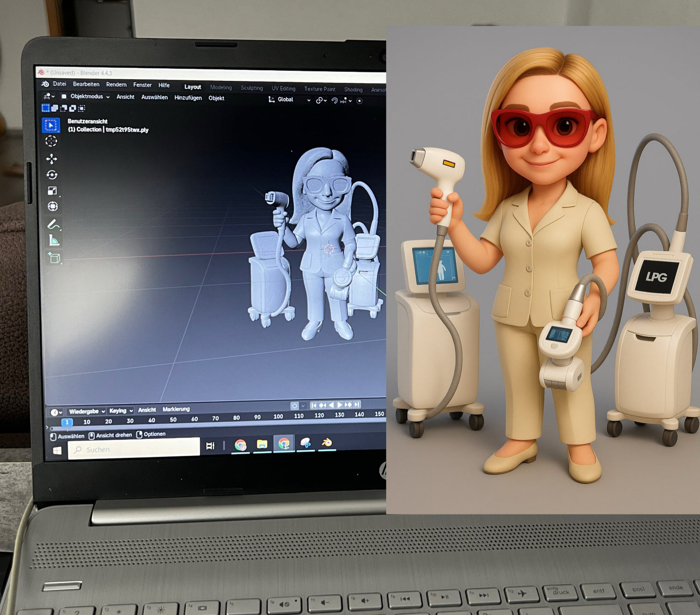700x615 pixels.
Task: Activate the Move tool
Action: click(52, 159)
